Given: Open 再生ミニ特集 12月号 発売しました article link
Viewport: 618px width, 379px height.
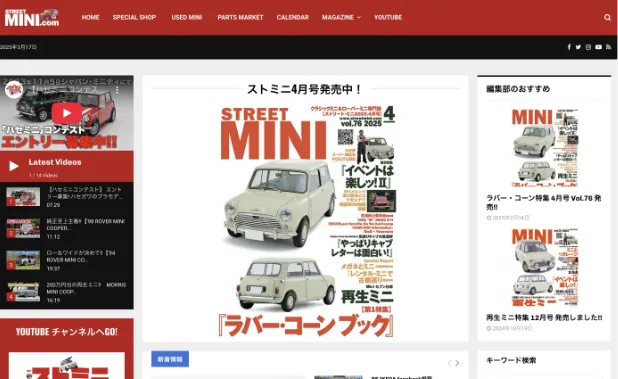Looking at the screenshot, I should [544, 317].
